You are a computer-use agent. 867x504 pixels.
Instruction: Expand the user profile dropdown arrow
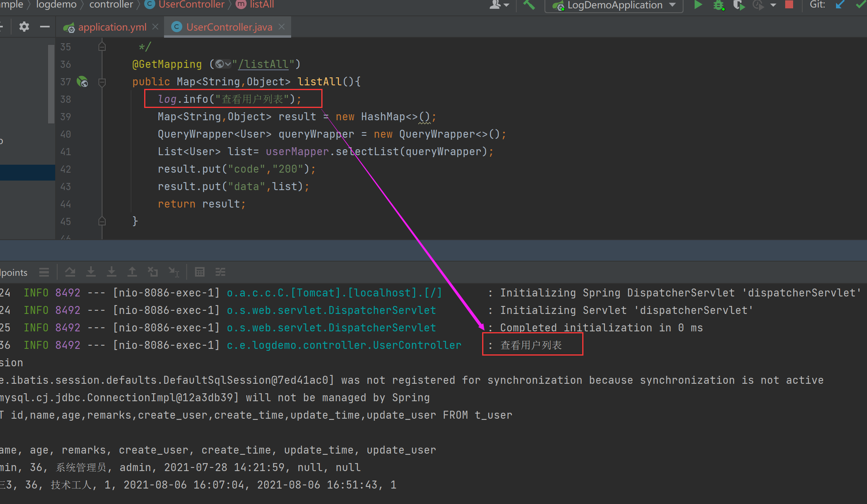(506, 5)
